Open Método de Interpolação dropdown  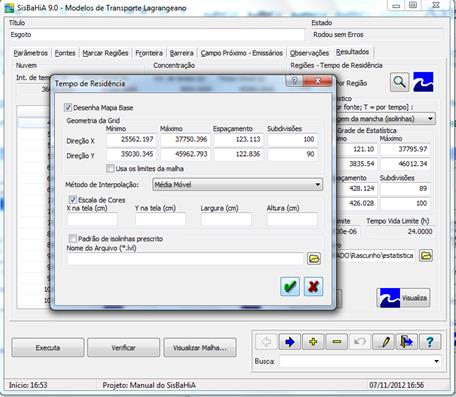(x=238, y=184)
